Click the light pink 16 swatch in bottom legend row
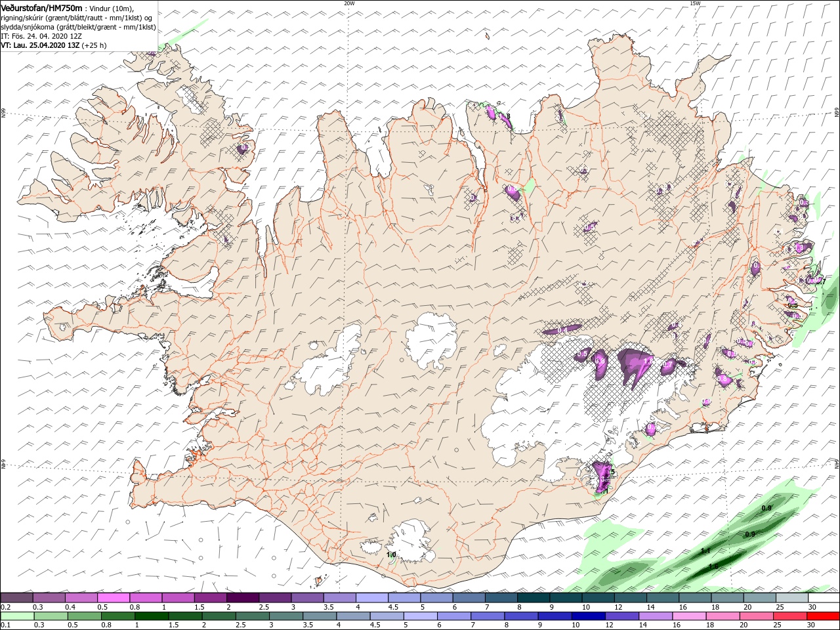 coord(688,616)
